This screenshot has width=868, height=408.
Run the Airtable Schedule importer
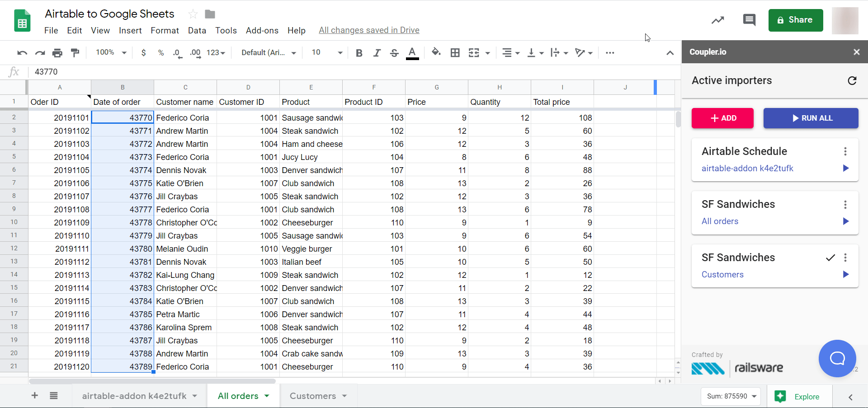(846, 168)
